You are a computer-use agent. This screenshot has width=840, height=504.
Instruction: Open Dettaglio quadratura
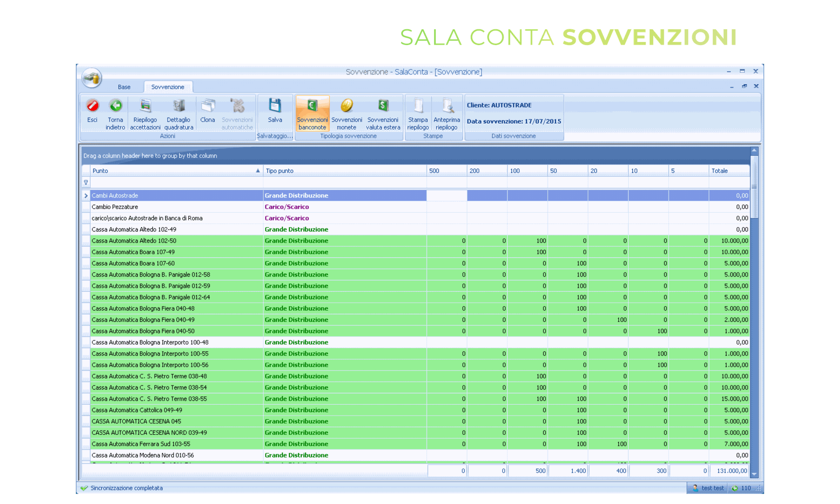tap(178, 106)
